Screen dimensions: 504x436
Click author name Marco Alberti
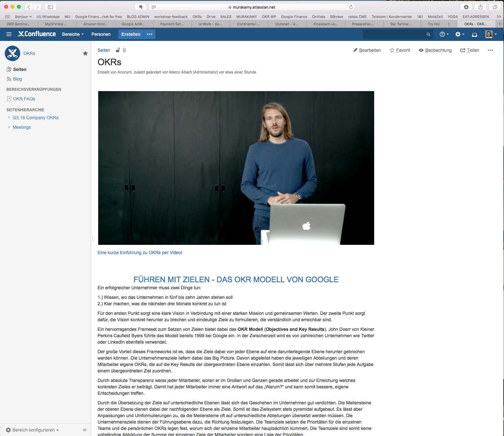click(x=181, y=72)
